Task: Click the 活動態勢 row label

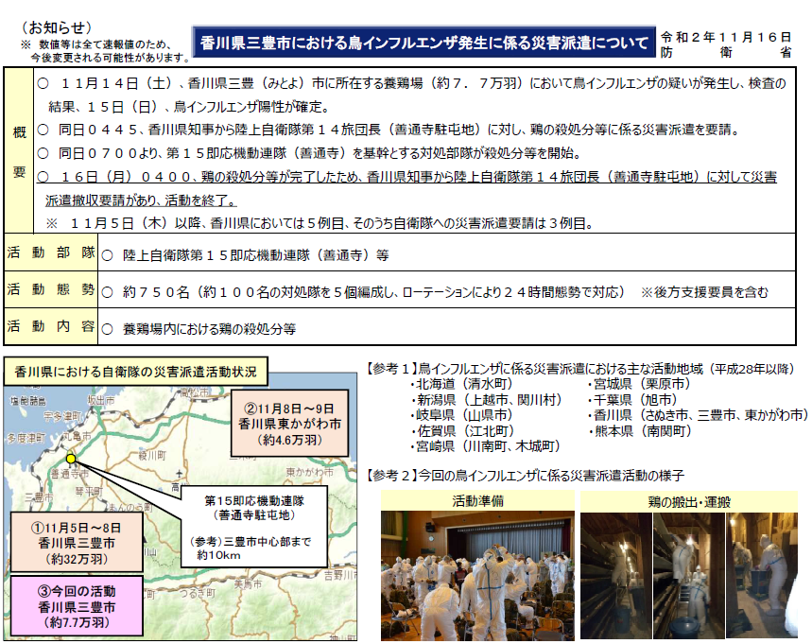Action: point(51,289)
